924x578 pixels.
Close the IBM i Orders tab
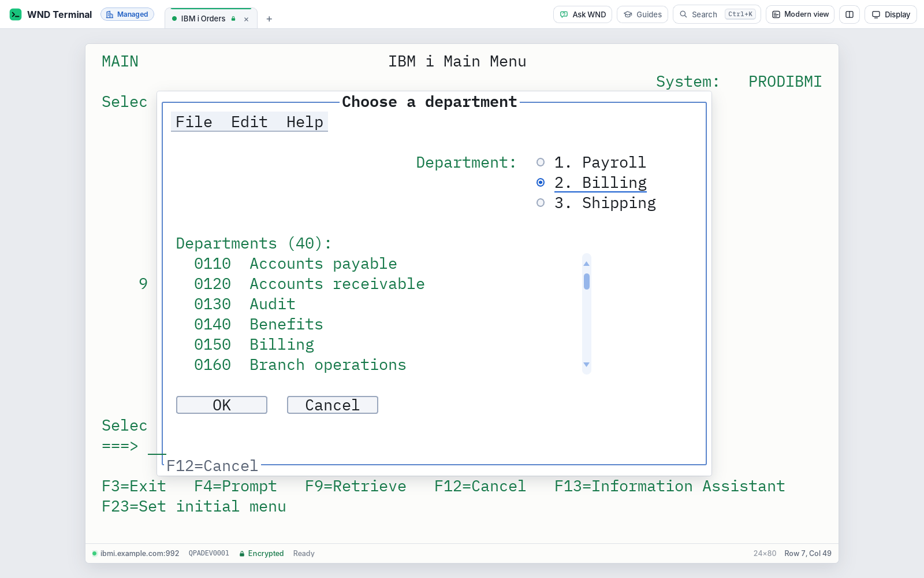tap(246, 19)
